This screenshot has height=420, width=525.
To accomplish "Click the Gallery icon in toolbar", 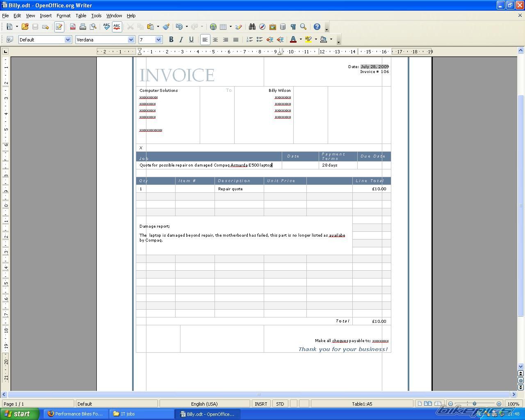I will click(x=272, y=27).
